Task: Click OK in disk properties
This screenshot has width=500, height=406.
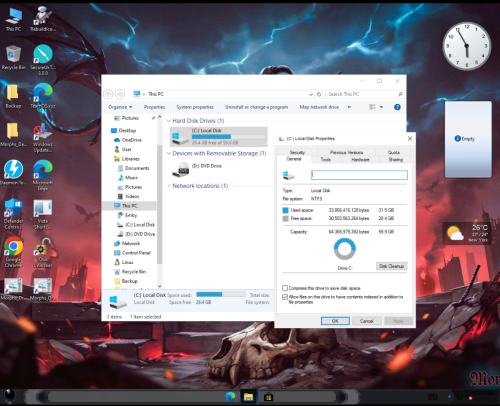Action: 335,321
